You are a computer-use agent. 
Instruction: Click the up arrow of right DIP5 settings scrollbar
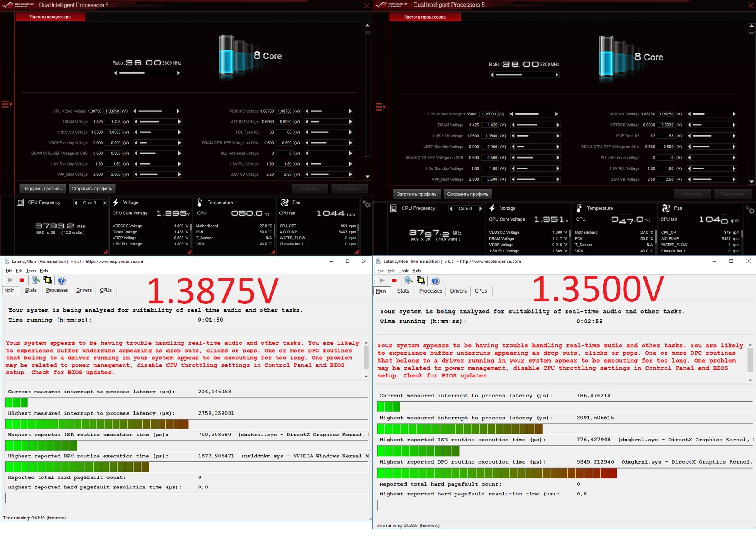click(x=751, y=26)
